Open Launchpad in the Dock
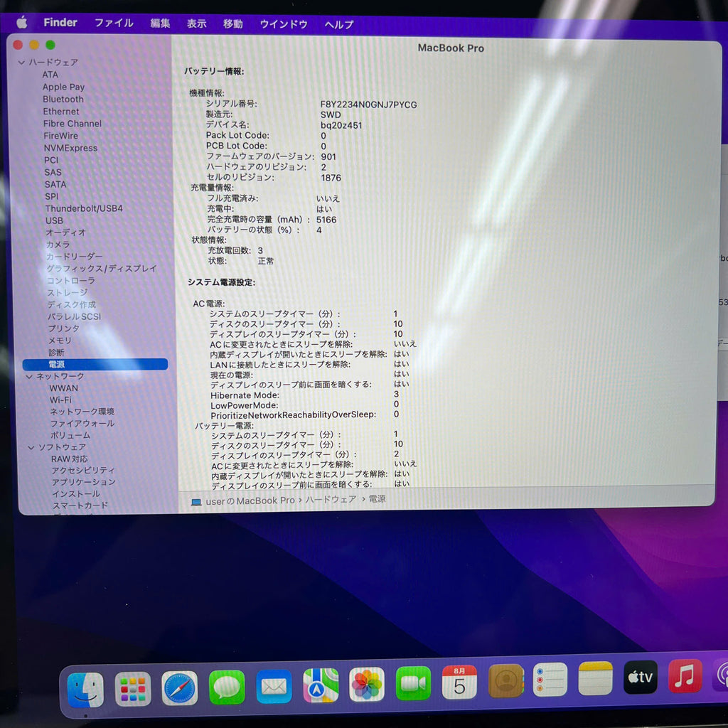The height and width of the screenshot is (728, 728). pyautogui.click(x=133, y=688)
